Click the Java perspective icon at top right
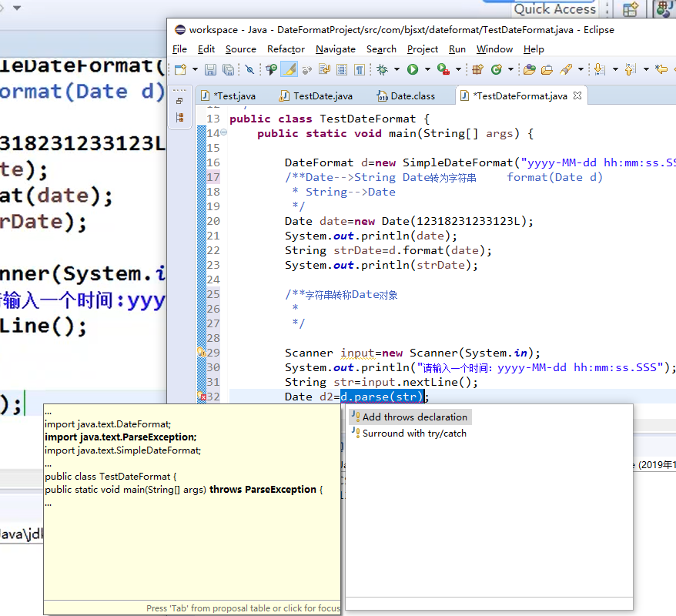Viewport: 676px width, 616px height. tap(664, 9)
